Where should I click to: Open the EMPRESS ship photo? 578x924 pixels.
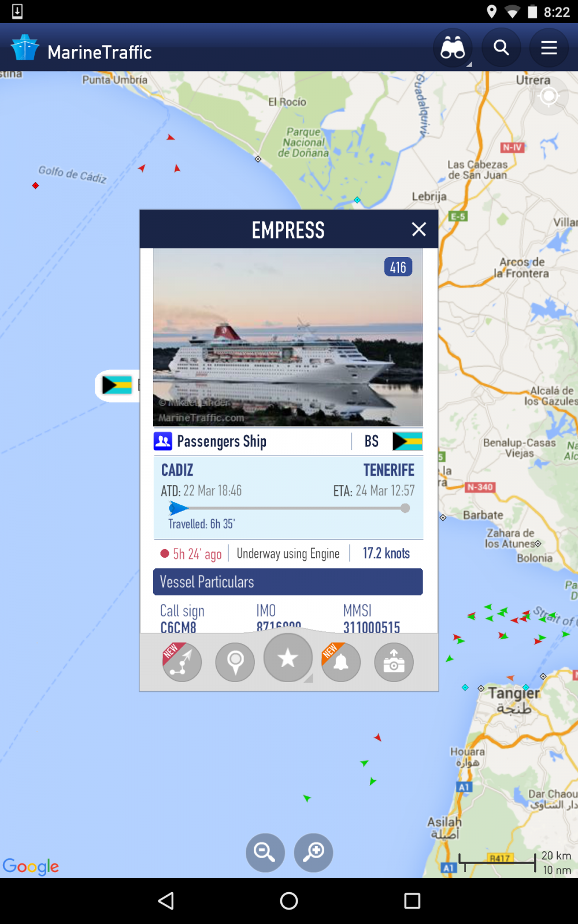click(288, 338)
